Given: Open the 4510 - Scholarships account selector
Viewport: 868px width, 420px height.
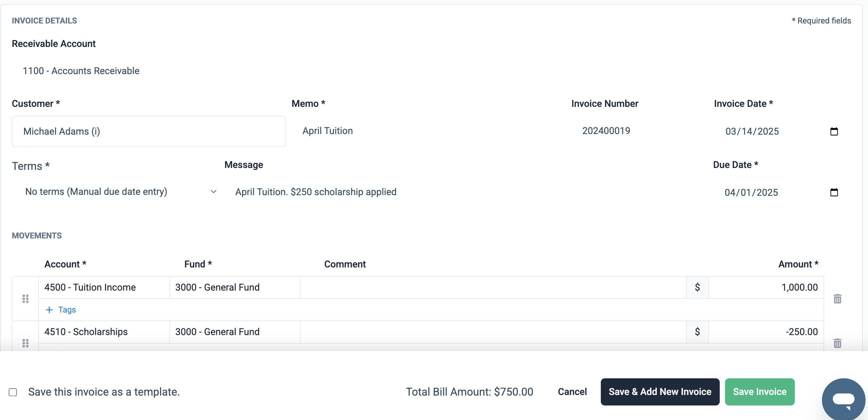Looking at the screenshot, I should 104,332.
